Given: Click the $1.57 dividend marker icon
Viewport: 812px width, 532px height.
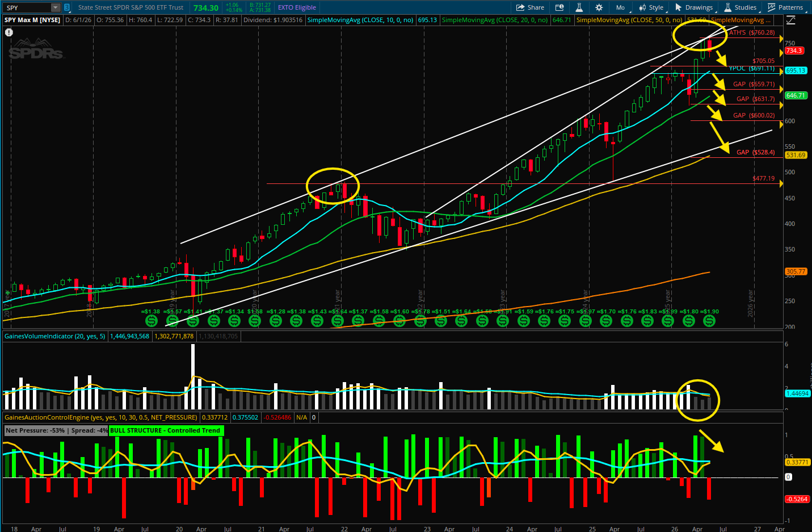Looking at the screenshot, I should click(x=173, y=321).
